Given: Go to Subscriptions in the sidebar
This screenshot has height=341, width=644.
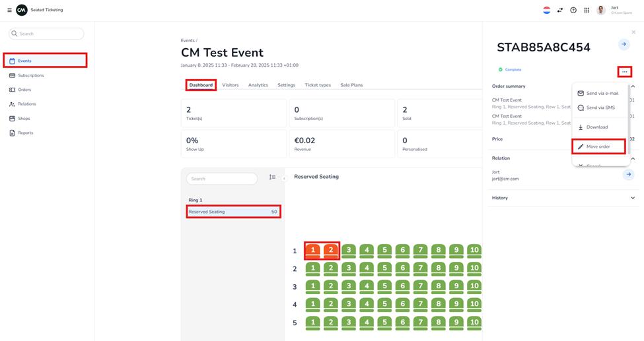Looking at the screenshot, I should (x=30, y=75).
